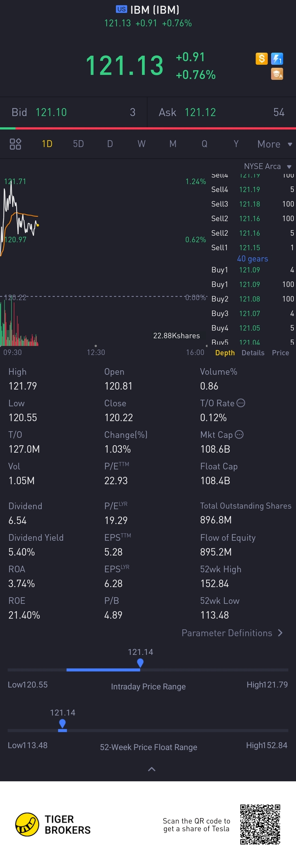The image size is (296, 868).
Task: Tap the US market flag badge
Action: click(x=121, y=9)
